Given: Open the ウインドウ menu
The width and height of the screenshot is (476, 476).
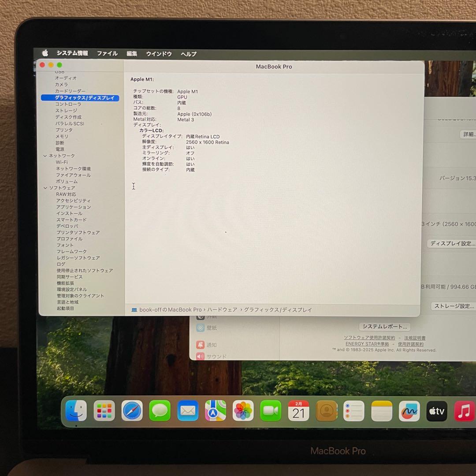Looking at the screenshot, I should click(158, 53).
